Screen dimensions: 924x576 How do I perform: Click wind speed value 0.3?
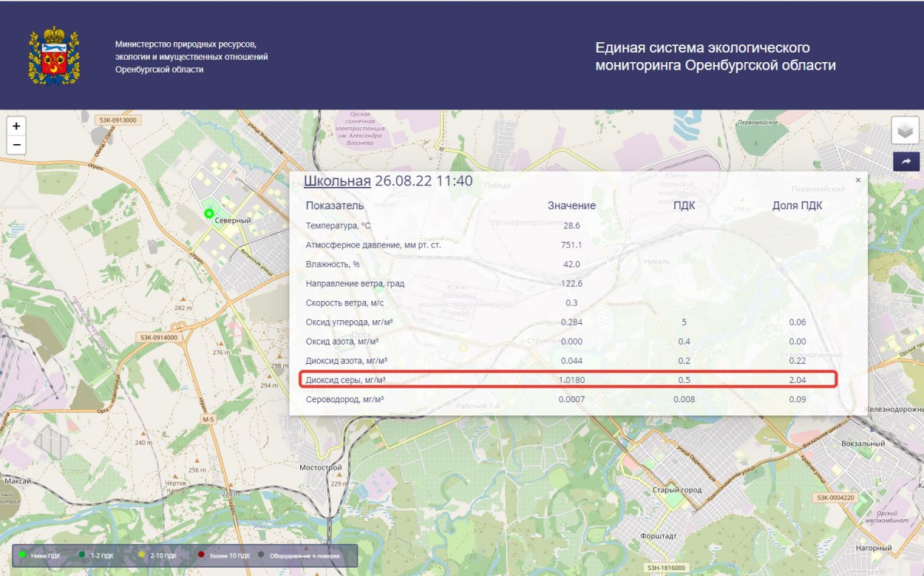[x=571, y=303]
